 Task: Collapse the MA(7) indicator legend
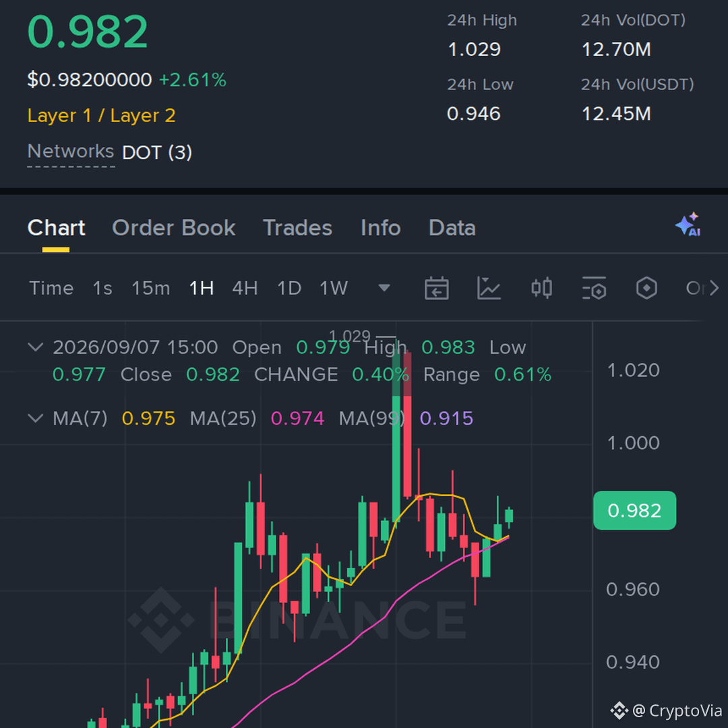click(x=36, y=418)
